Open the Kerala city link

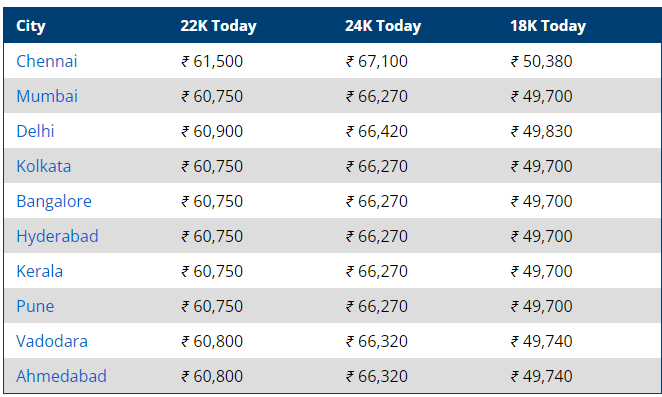click(x=39, y=272)
